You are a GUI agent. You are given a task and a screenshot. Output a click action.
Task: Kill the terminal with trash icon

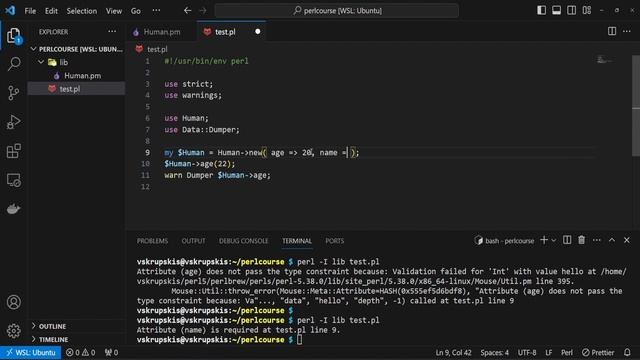(582, 240)
